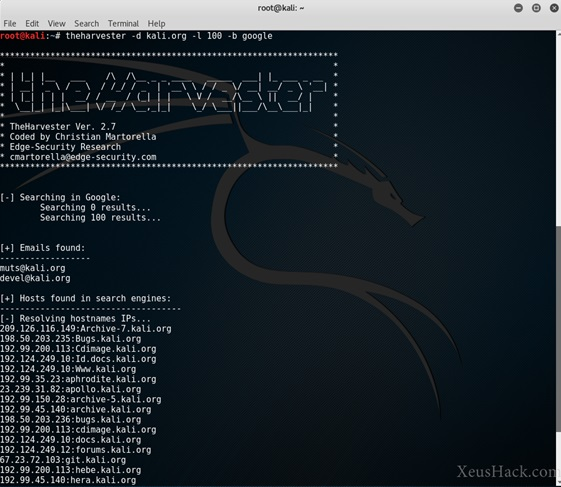Click the muts@kali.org email line
Viewport: 561px width, 487px height.
[x=33, y=268]
